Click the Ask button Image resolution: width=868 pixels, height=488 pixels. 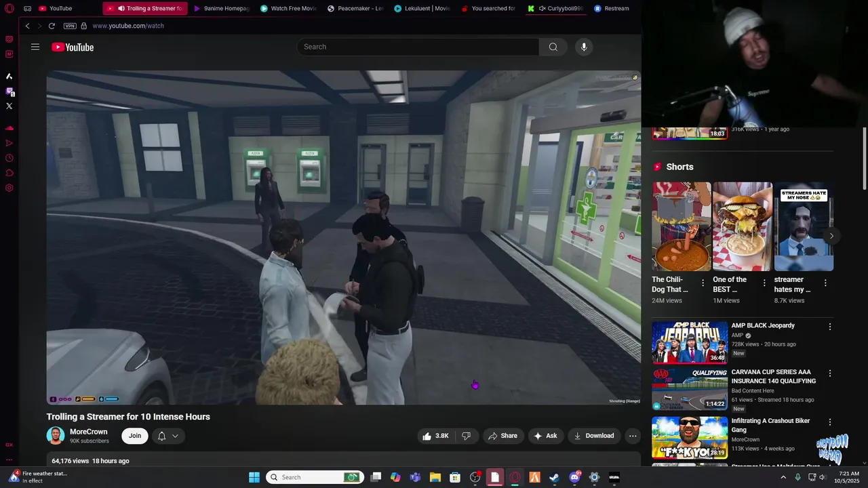pyautogui.click(x=546, y=436)
